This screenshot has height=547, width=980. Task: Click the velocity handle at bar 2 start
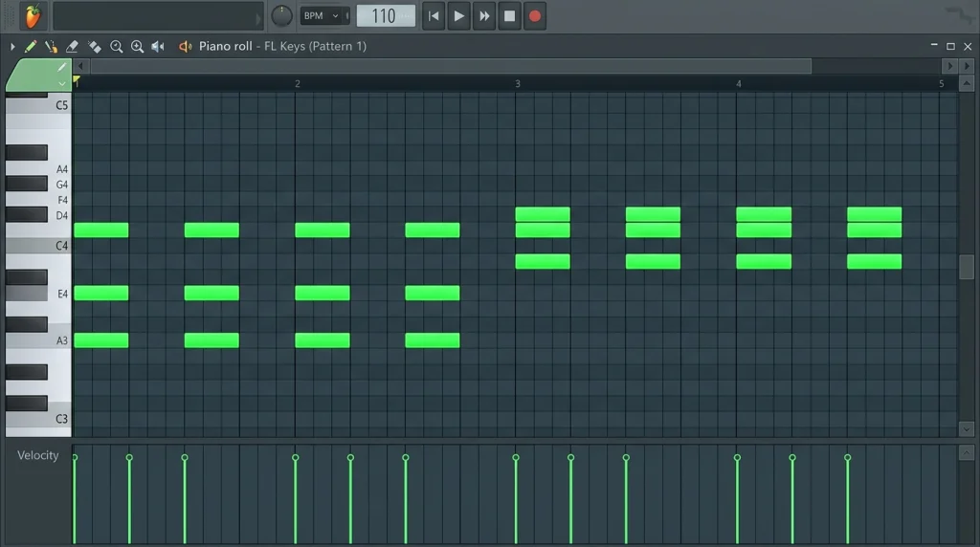click(x=295, y=458)
